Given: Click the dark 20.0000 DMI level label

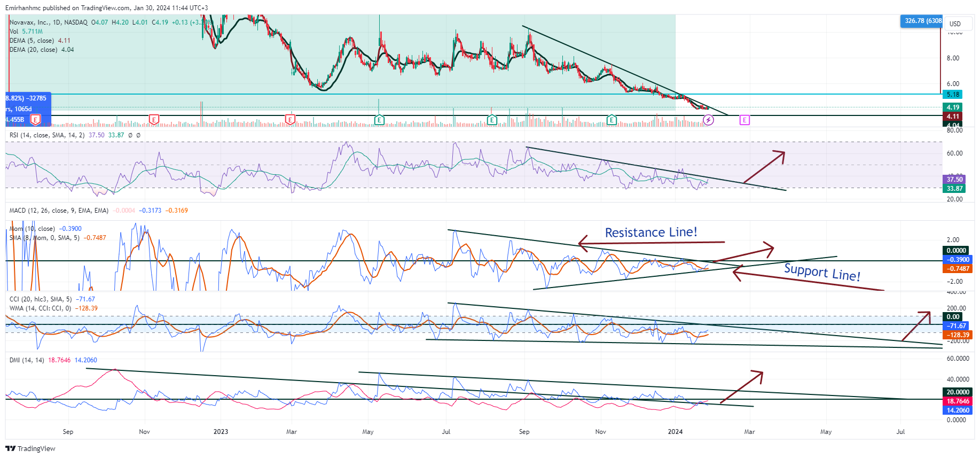Looking at the screenshot, I should (958, 392).
